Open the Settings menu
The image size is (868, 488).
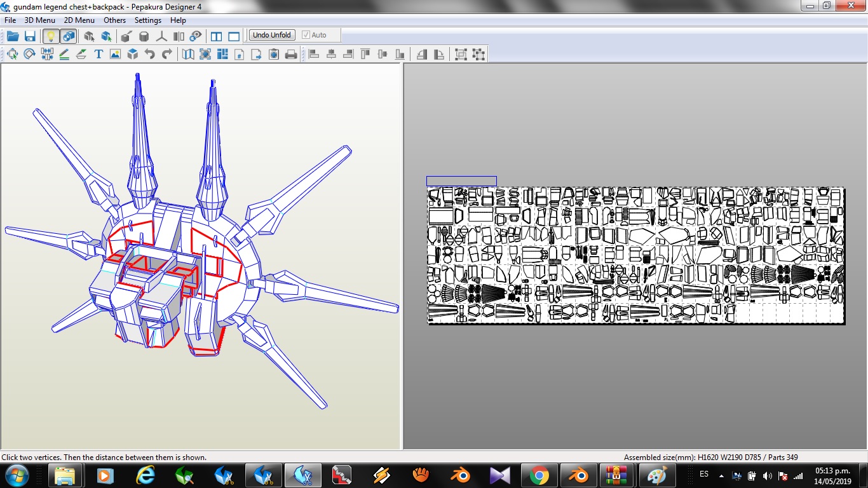148,20
